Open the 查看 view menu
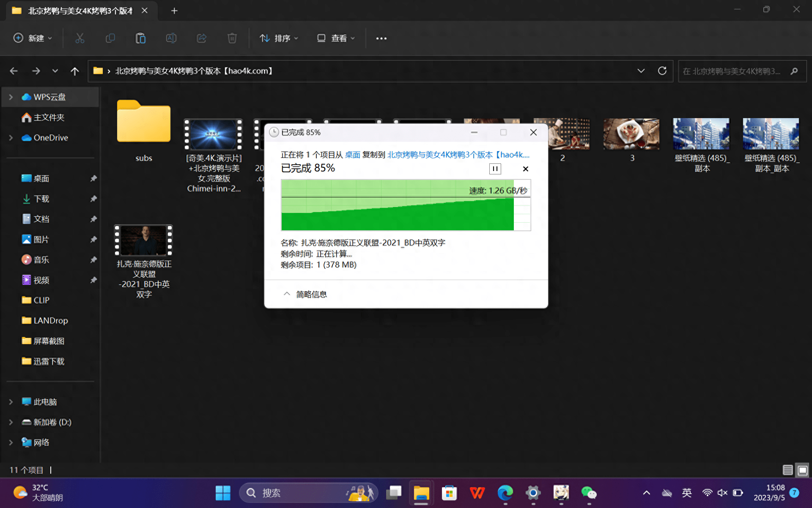Screen dimensions: 812x508 (x=336, y=38)
